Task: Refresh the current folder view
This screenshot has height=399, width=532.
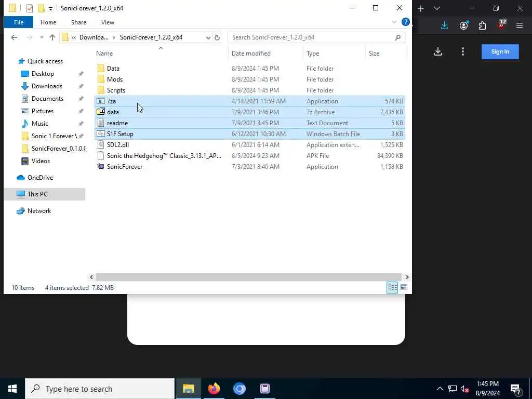Action: [x=217, y=37]
